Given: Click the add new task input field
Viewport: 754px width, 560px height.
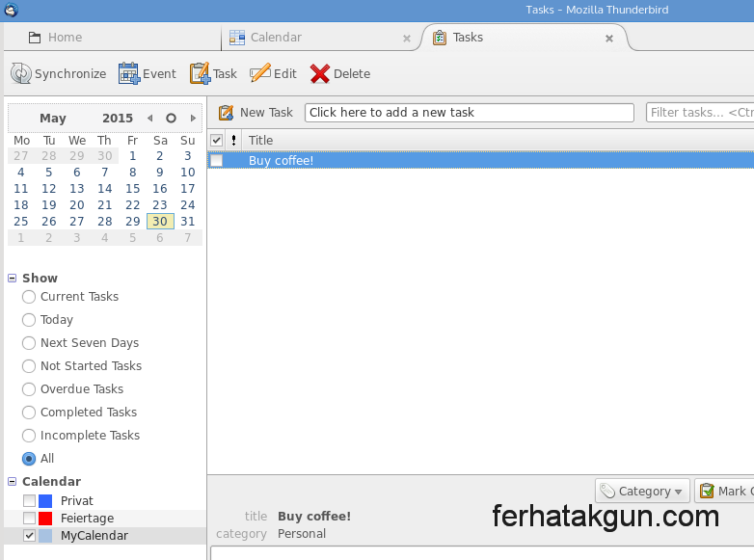Looking at the screenshot, I should click(470, 113).
